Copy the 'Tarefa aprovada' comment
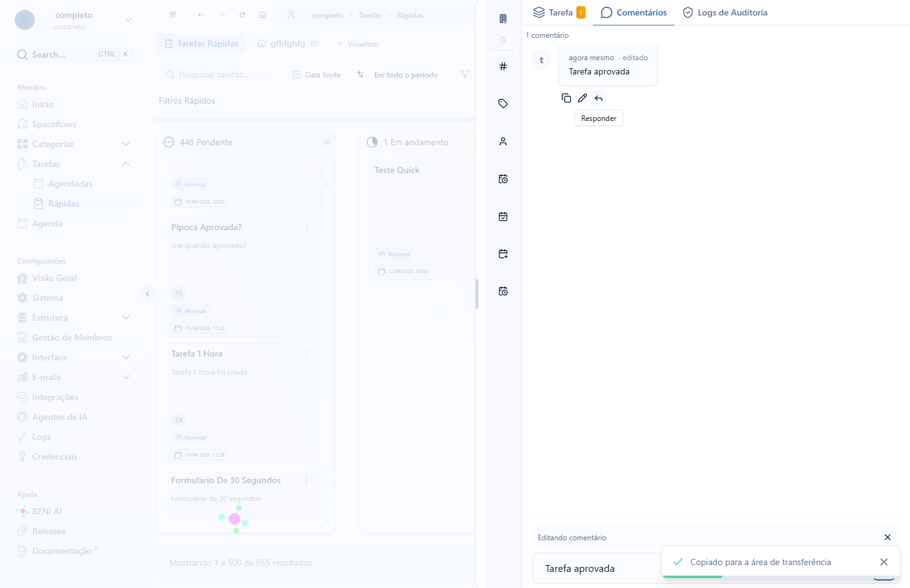 tap(566, 98)
